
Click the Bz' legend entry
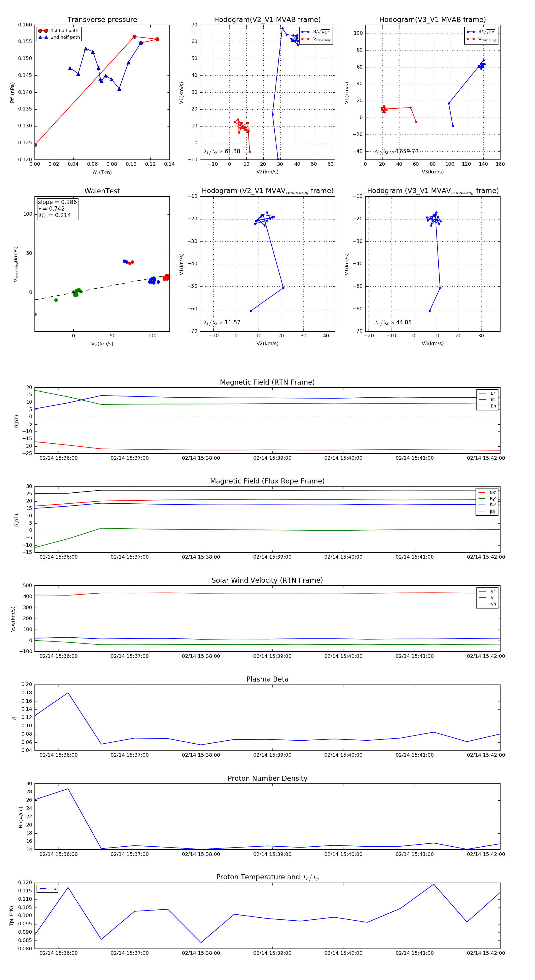click(487, 505)
